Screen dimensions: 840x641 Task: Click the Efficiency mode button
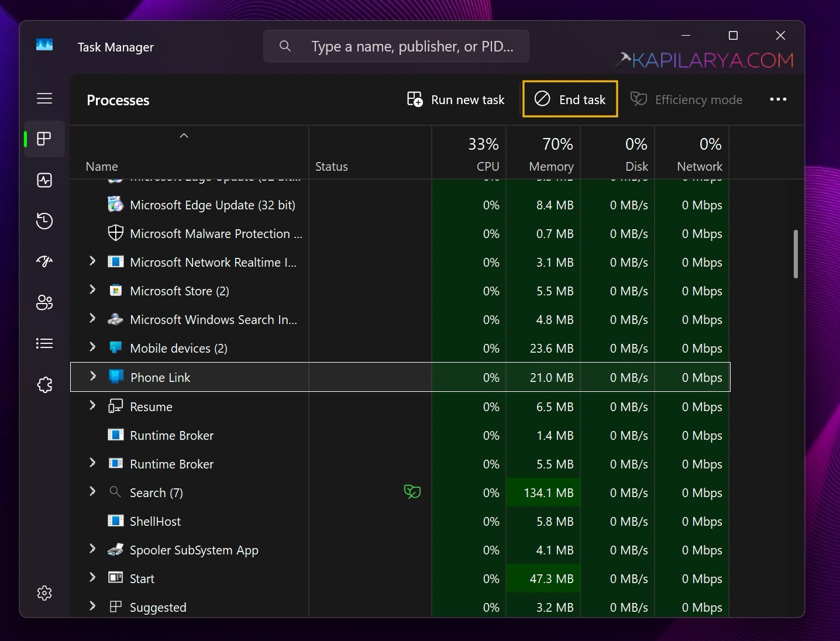pos(687,99)
